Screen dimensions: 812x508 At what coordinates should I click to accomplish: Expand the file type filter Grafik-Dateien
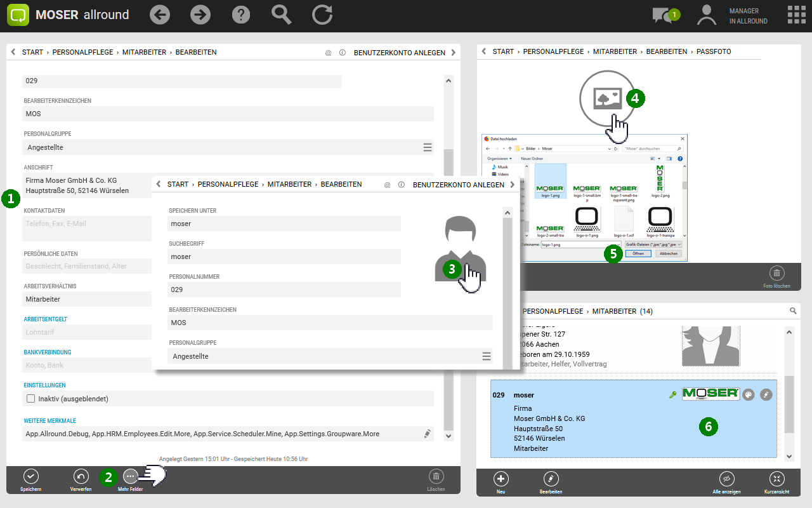(x=653, y=244)
